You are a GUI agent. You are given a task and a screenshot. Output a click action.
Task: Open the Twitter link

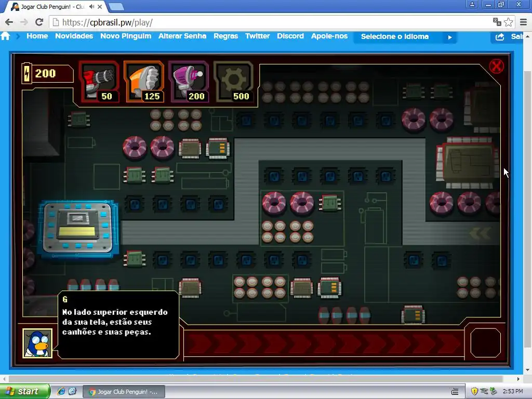pyautogui.click(x=258, y=36)
